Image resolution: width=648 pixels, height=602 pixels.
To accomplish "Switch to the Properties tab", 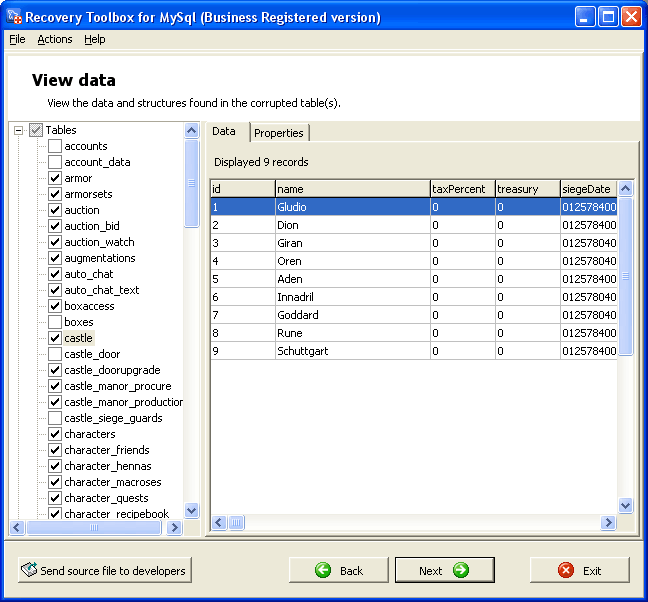I will click(278, 133).
